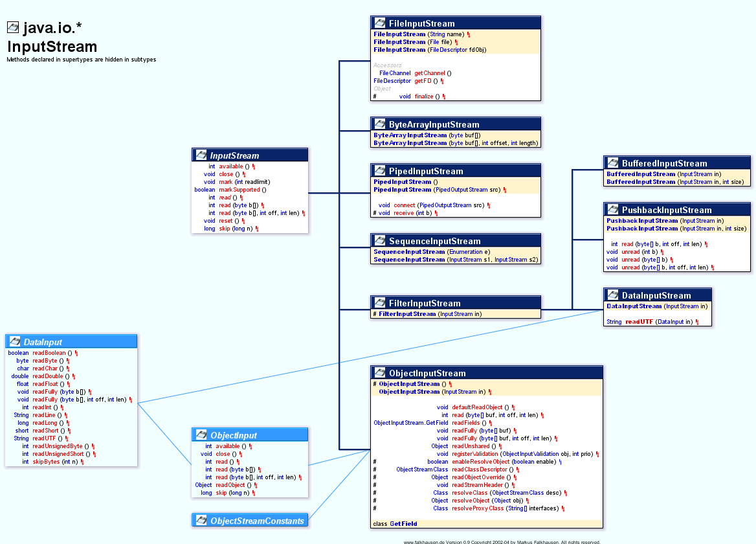
Task: Click the FilterInputStream class header icon
Action: coord(379,302)
